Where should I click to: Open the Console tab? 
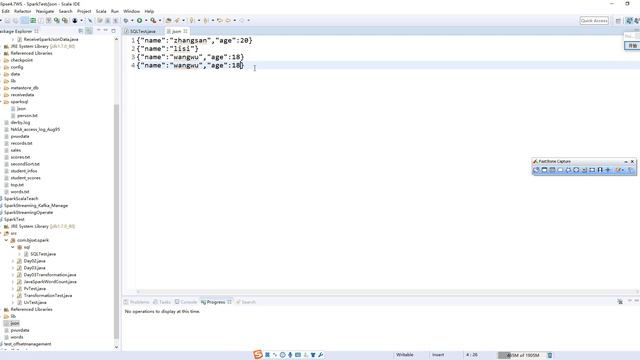[186, 302]
